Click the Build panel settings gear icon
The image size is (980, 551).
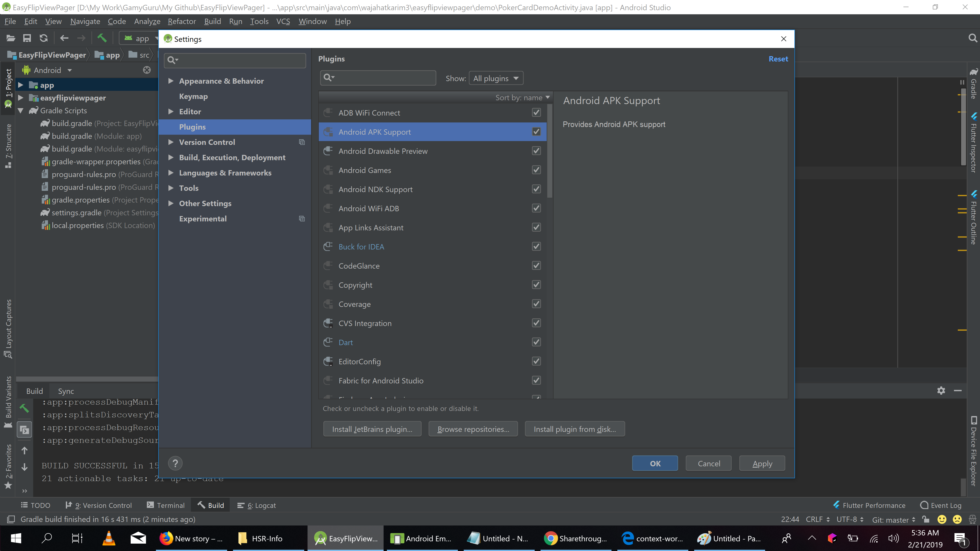point(941,391)
